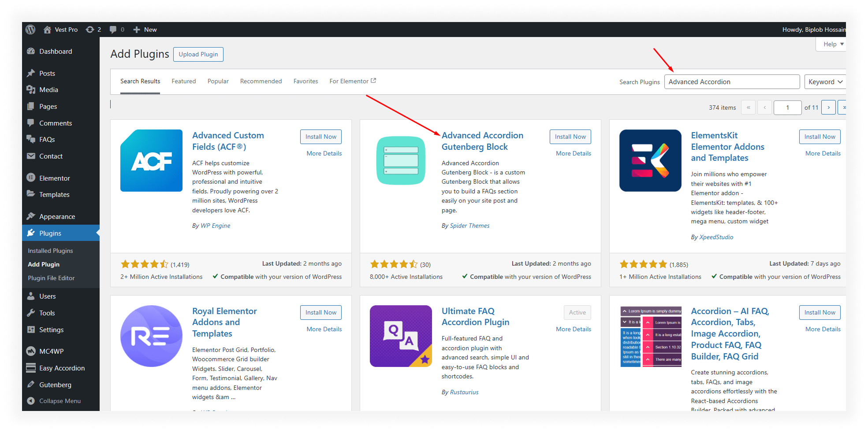Click the Advanced Accordion Gutenberg Block title
This screenshot has height=433, width=868.
(483, 141)
